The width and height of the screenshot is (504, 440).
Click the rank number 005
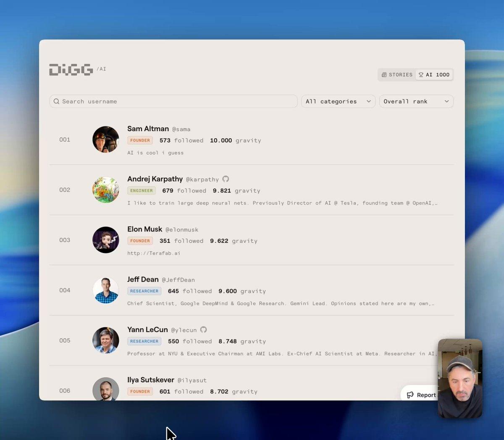click(x=65, y=340)
